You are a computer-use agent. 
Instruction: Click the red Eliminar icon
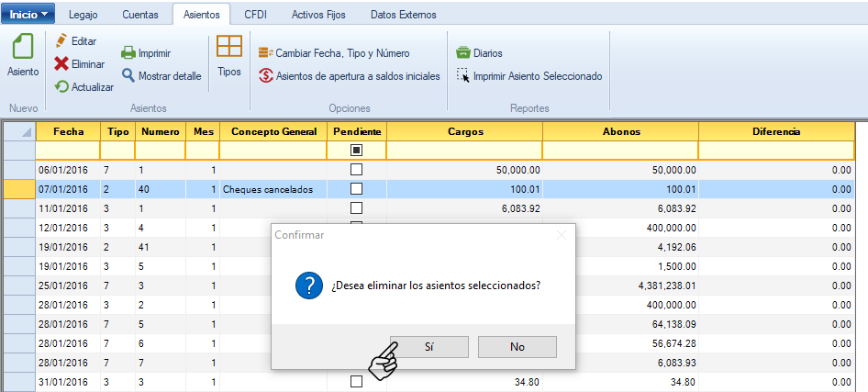(x=61, y=64)
